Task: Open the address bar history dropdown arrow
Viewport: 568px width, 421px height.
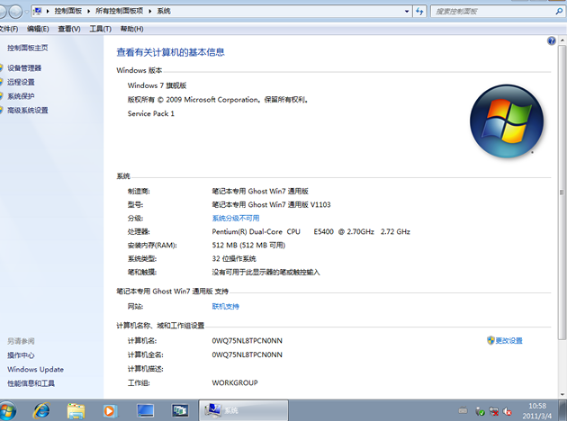Action: 407,12
